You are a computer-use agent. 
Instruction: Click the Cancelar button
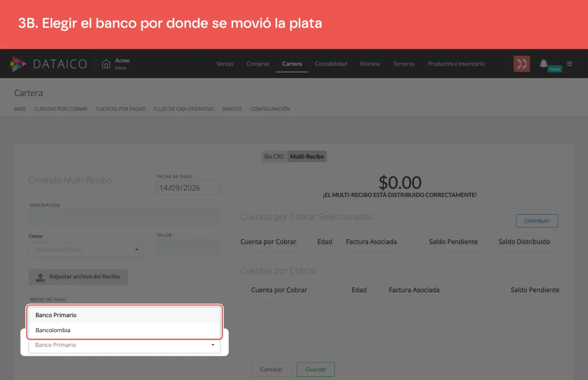coord(271,369)
